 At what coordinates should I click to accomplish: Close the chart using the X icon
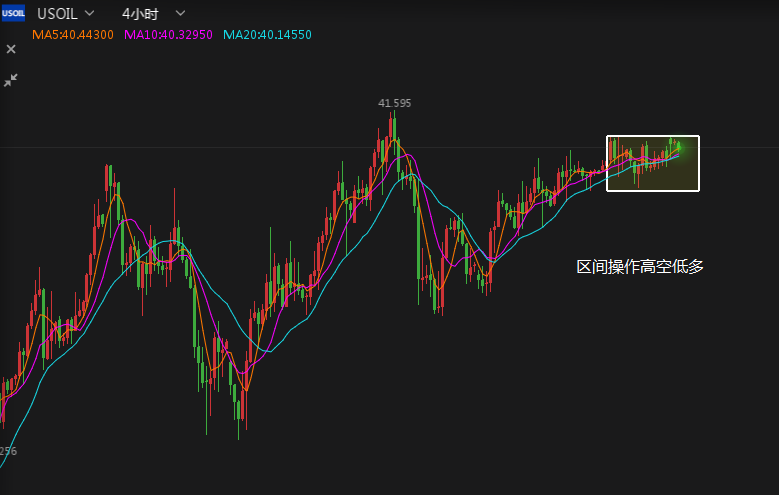(11, 49)
